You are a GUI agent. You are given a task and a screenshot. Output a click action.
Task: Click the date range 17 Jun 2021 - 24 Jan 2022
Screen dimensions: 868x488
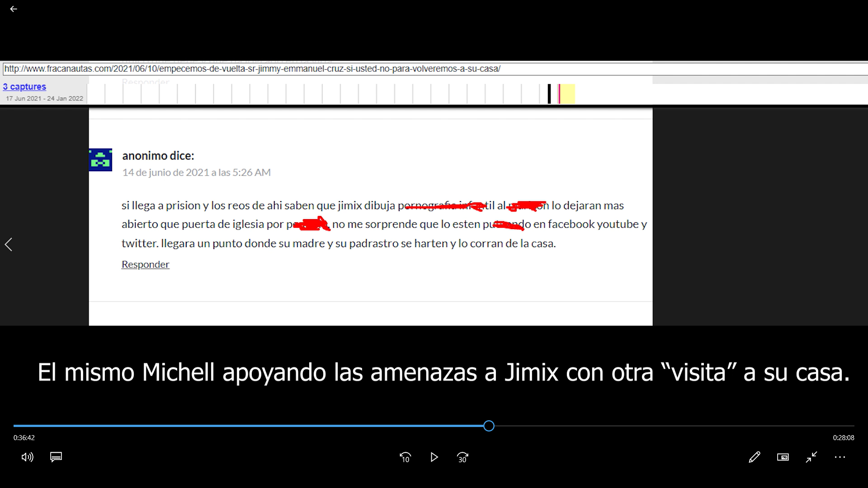[x=44, y=98]
